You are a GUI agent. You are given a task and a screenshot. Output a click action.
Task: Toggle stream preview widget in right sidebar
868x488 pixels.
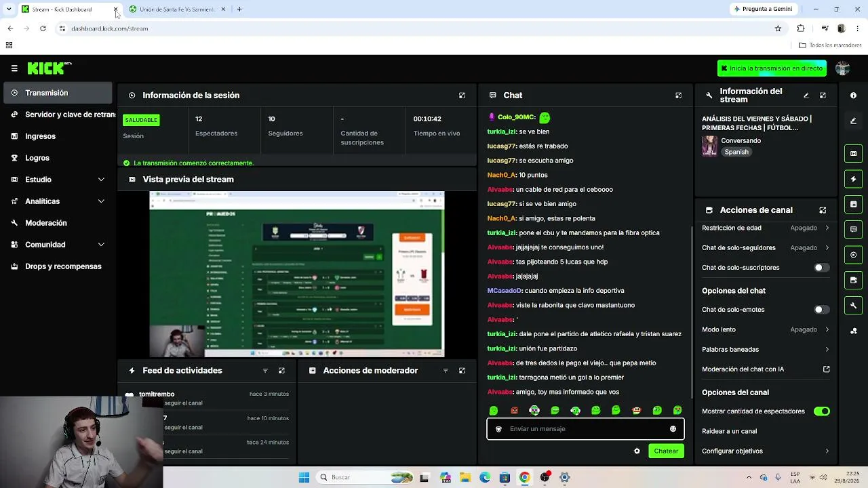pos(853,154)
